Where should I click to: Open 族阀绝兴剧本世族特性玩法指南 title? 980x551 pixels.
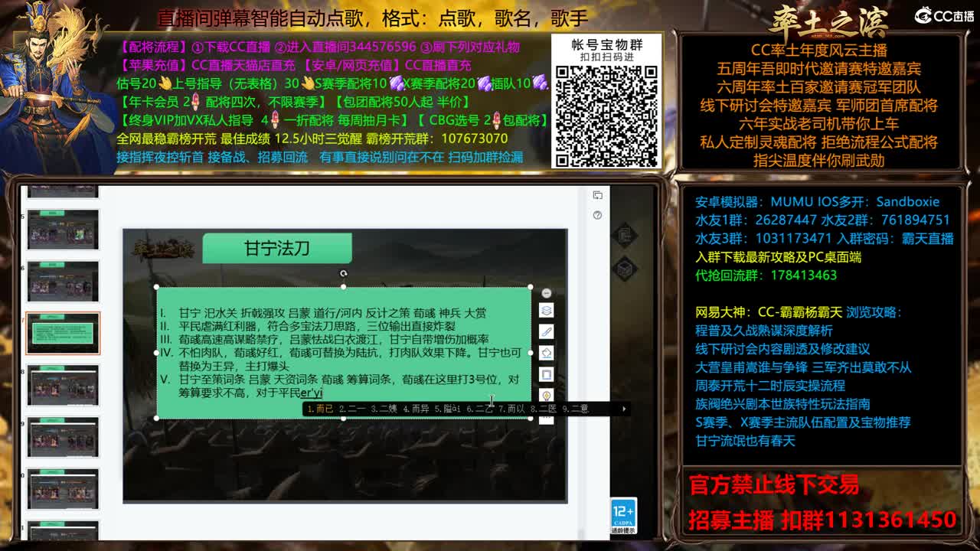pos(782,404)
